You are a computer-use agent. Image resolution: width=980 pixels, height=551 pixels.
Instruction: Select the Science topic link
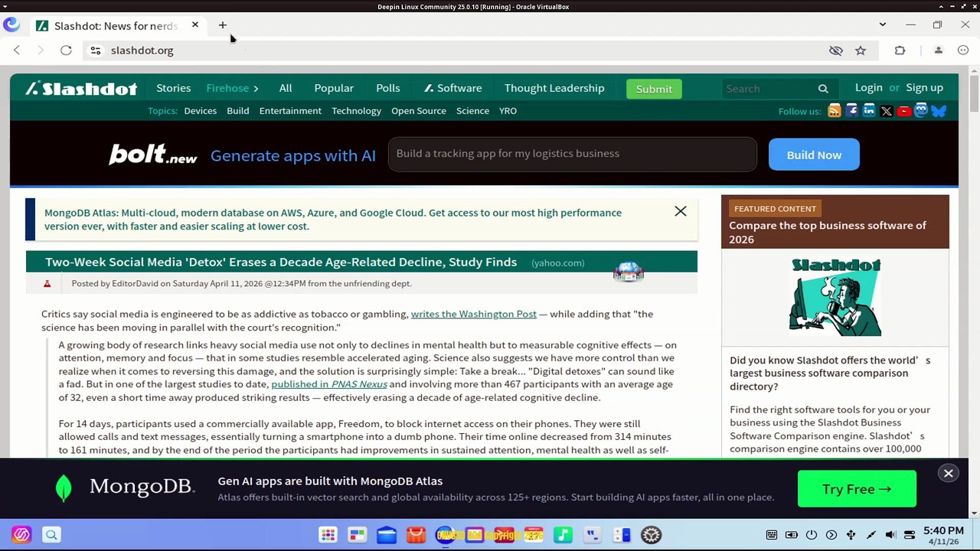point(472,111)
